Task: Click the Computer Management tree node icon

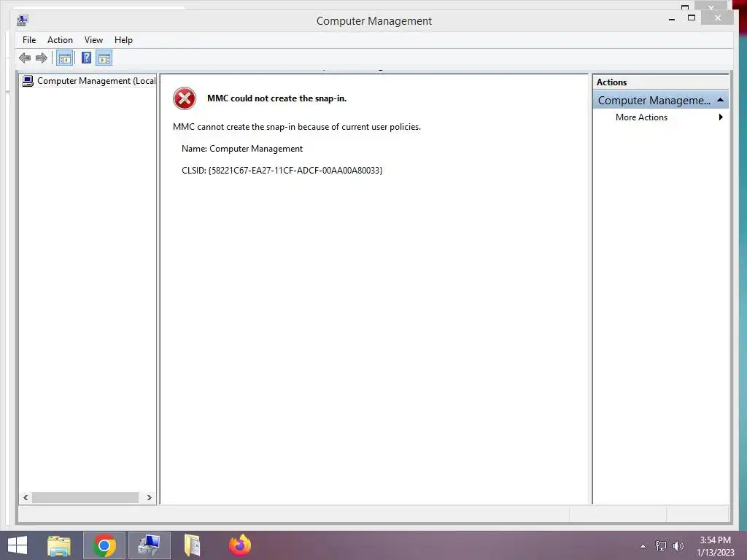Action: click(x=28, y=81)
